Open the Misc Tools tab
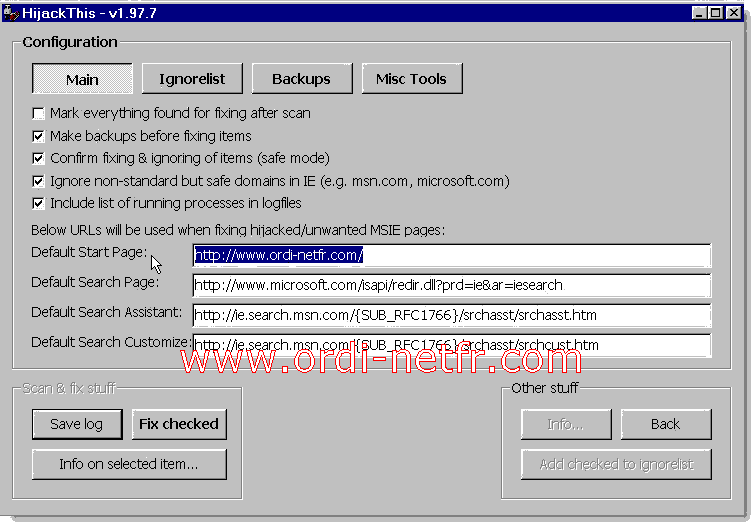This screenshot has height=524, width=752. [411, 79]
